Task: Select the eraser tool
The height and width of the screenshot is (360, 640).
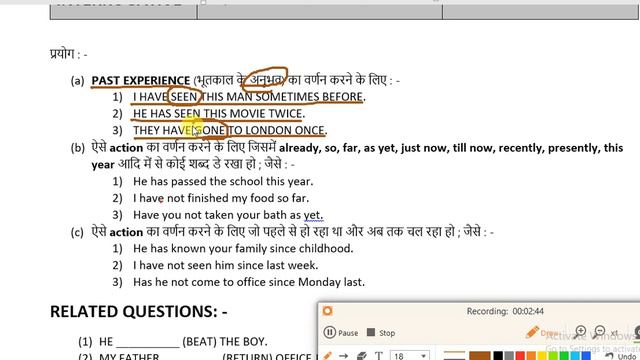Action: pyautogui.click(x=362, y=356)
